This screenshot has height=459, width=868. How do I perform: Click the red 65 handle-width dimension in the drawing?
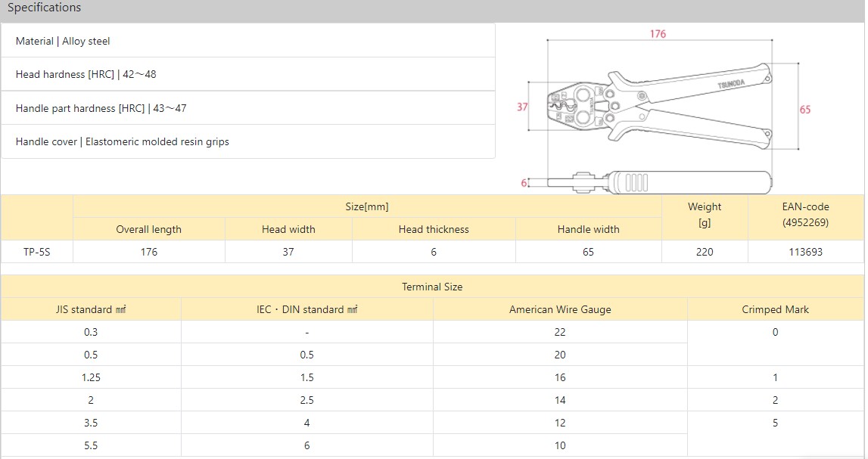tap(805, 110)
